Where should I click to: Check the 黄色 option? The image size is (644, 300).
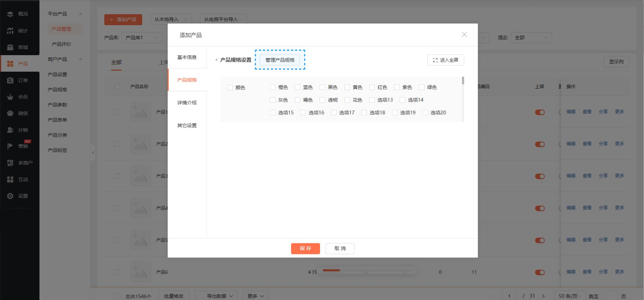pyautogui.click(x=347, y=87)
